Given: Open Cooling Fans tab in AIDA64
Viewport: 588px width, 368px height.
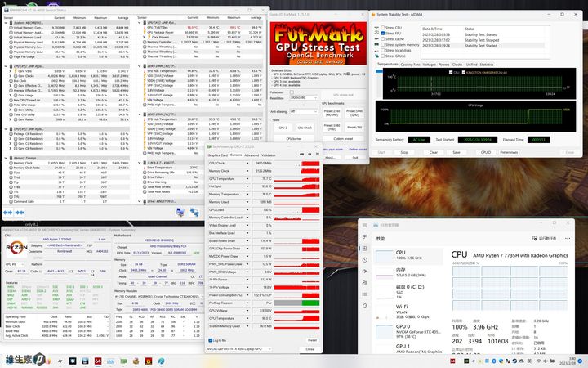Looking at the screenshot, I should (x=410, y=65).
